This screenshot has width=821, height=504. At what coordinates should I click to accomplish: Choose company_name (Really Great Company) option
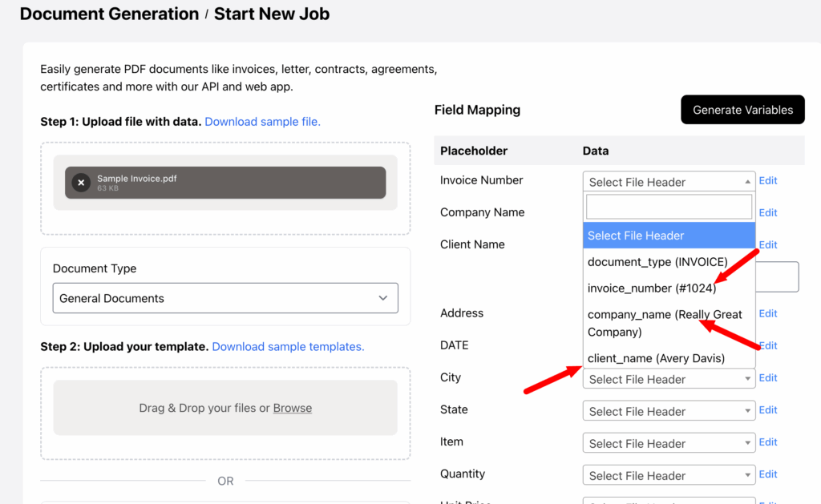click(x=665, y=323)
